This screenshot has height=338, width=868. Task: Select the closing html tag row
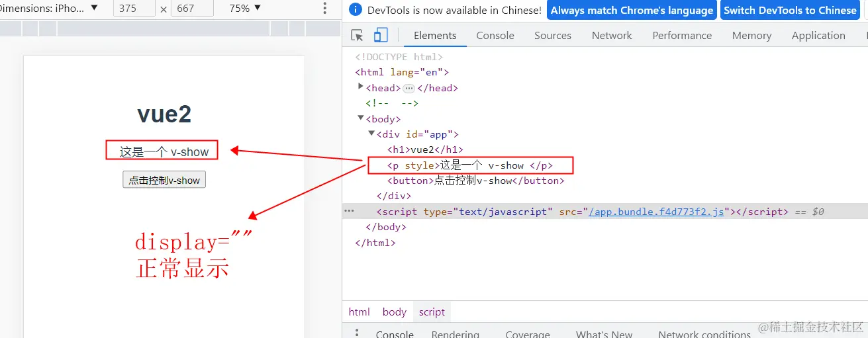(x=375, y=243)
